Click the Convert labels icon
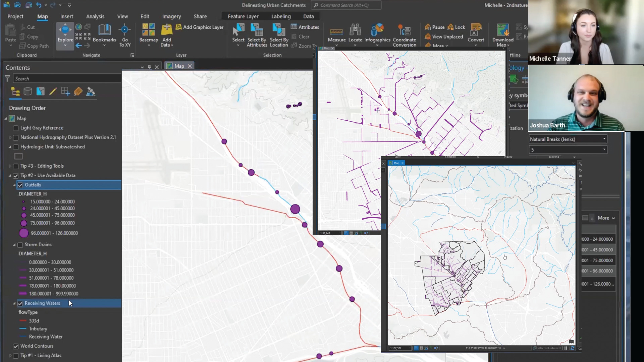Image resolution: width=644 pixels, height=362 pixels. (x=476, y=30)
